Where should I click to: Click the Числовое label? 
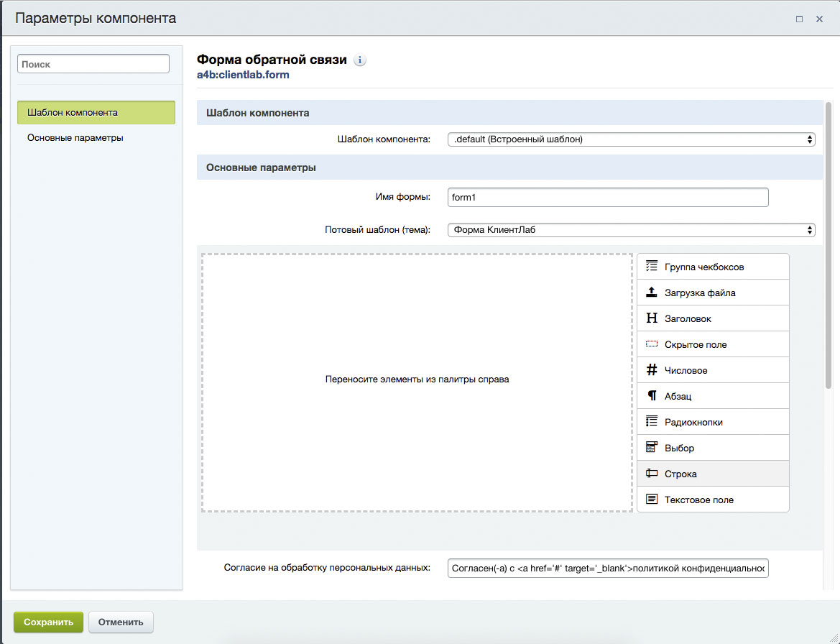tap(686, 370)
